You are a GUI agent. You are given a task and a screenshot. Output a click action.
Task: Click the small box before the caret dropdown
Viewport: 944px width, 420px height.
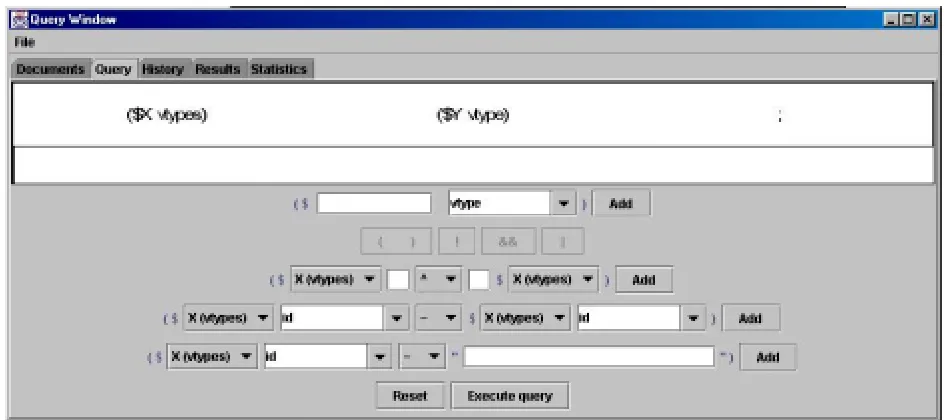[x=398, y=280]
